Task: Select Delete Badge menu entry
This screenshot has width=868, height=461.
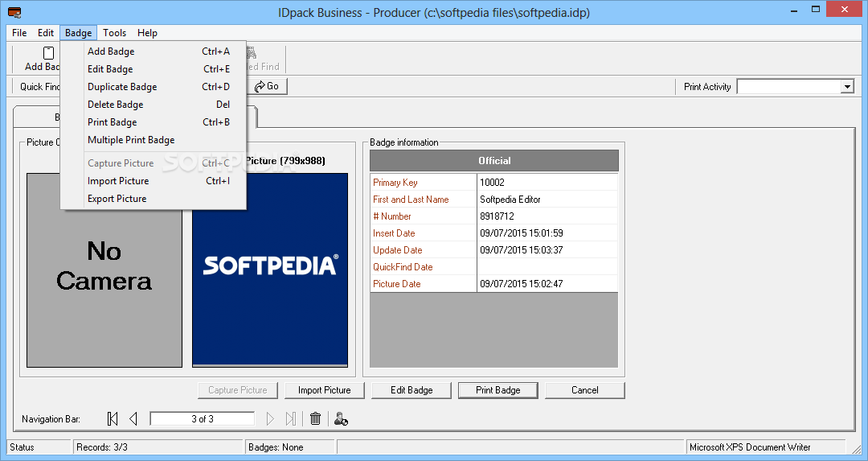Action: (x=154, y=105)
